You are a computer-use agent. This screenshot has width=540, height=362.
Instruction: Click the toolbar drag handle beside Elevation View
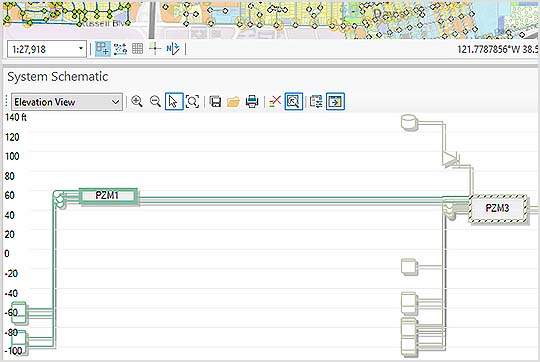(6, 102)
